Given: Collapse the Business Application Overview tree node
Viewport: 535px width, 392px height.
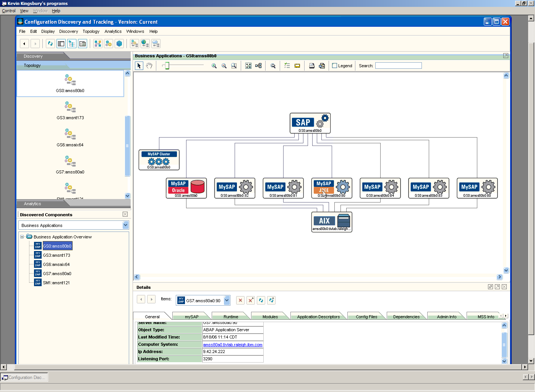Looking at the screenshot, I should (22, 237).
